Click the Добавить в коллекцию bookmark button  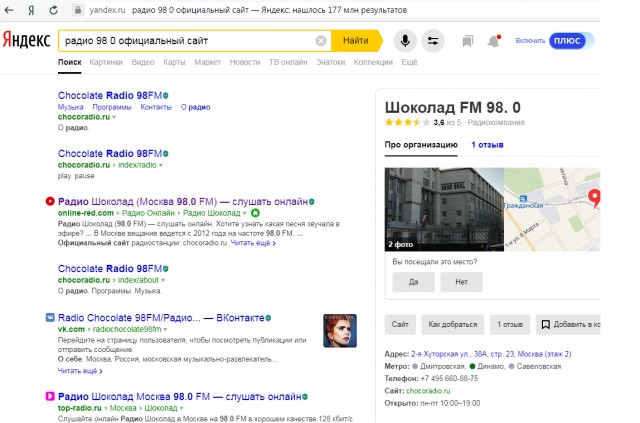click(568, 324)
